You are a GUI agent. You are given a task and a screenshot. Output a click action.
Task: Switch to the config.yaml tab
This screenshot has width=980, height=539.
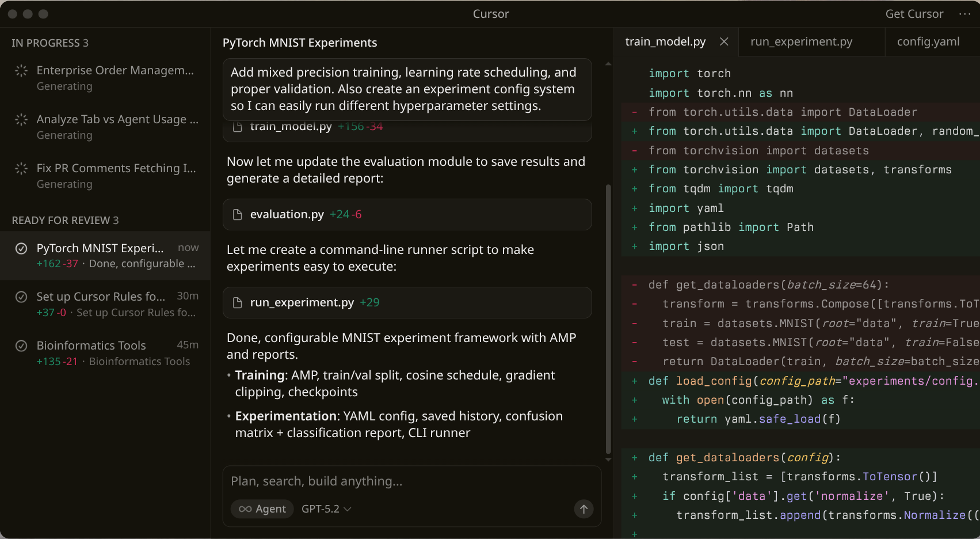point(928,41)
